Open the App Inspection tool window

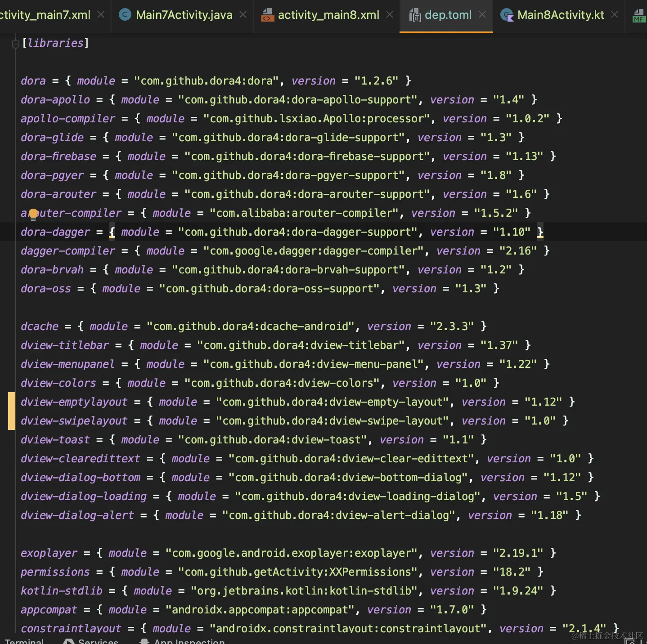point(183,641)
